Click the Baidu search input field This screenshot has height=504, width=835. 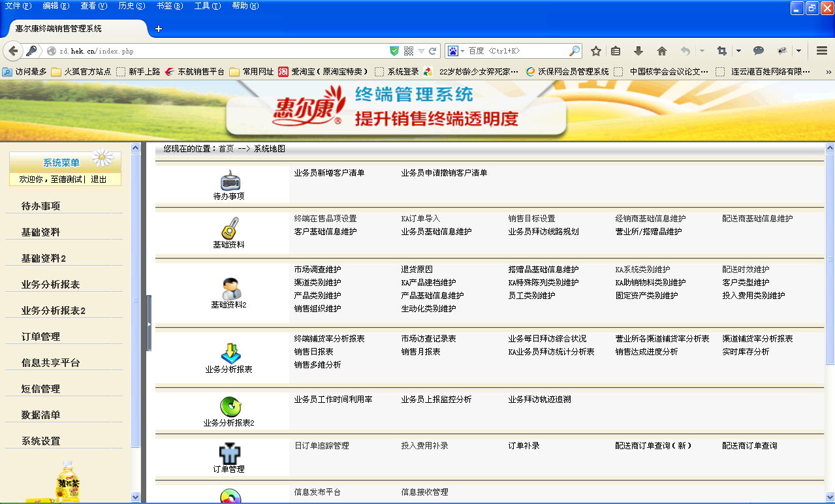(518, 51)
